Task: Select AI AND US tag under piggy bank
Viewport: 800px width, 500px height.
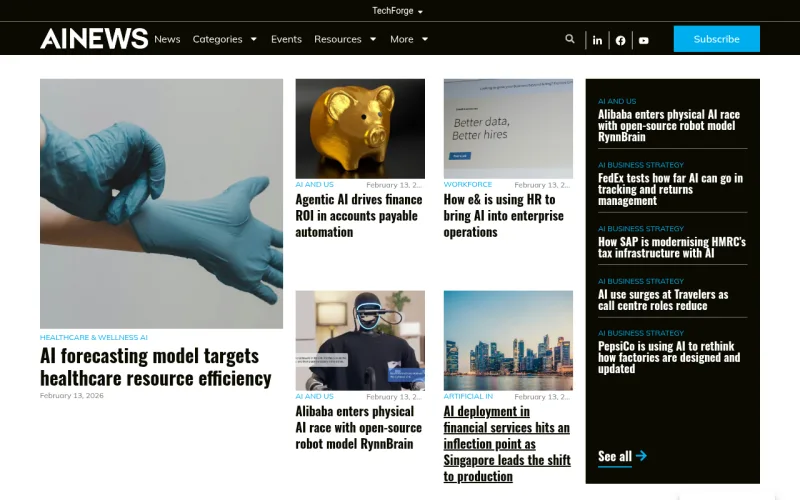Action: tap(314, 185)
